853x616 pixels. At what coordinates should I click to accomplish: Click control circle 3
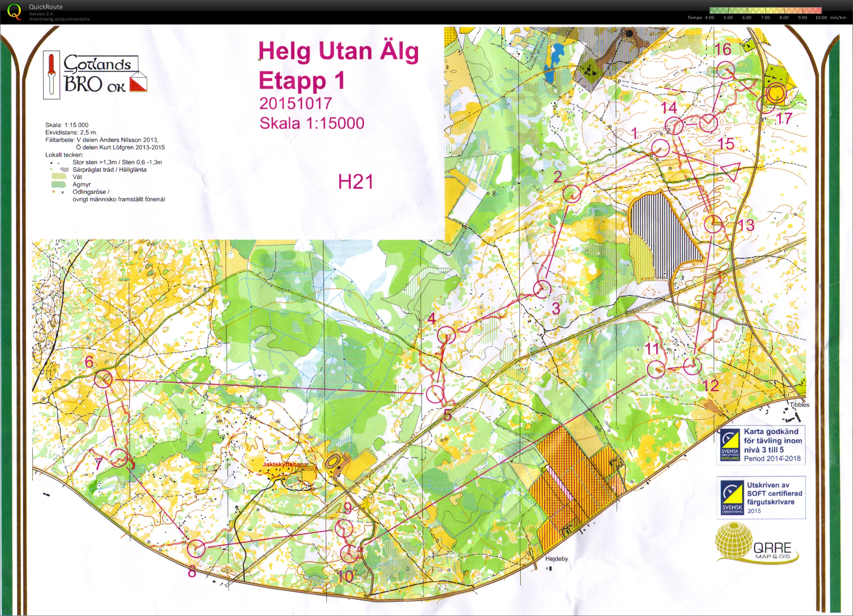pyautogui.click(x=542, y=289)
